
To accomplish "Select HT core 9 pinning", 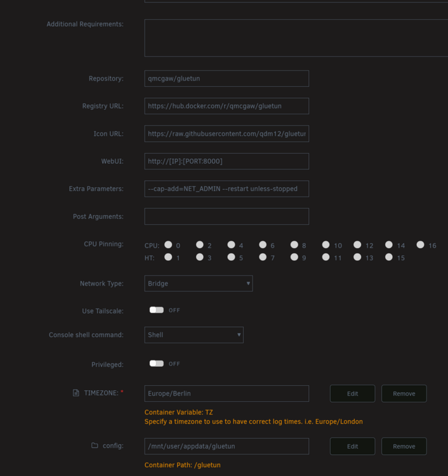I will [x=294, y=257].
